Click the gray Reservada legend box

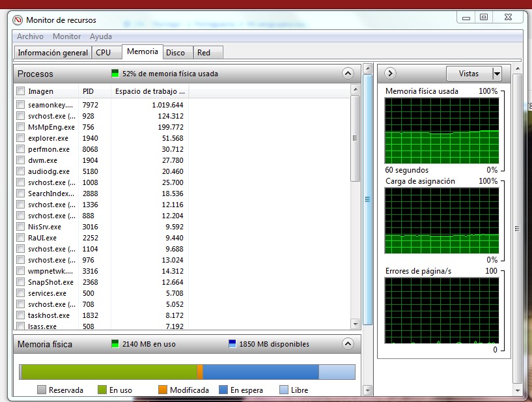tap(42, 390)
